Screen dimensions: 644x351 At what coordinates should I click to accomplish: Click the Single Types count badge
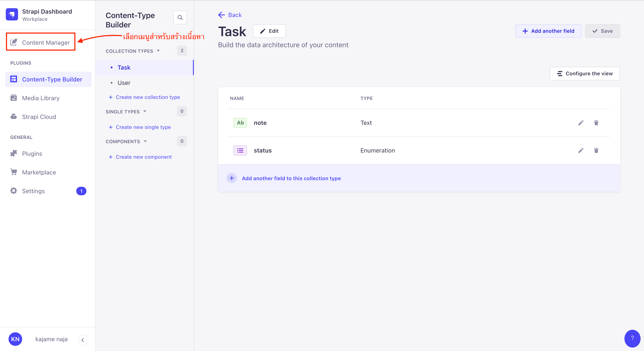click(x=182, y=111)
